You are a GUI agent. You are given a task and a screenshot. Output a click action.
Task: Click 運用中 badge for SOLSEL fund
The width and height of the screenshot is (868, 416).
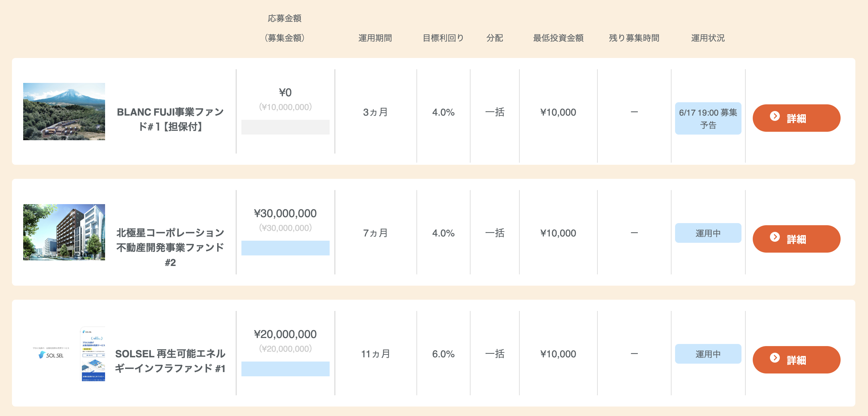pos(708,354)
